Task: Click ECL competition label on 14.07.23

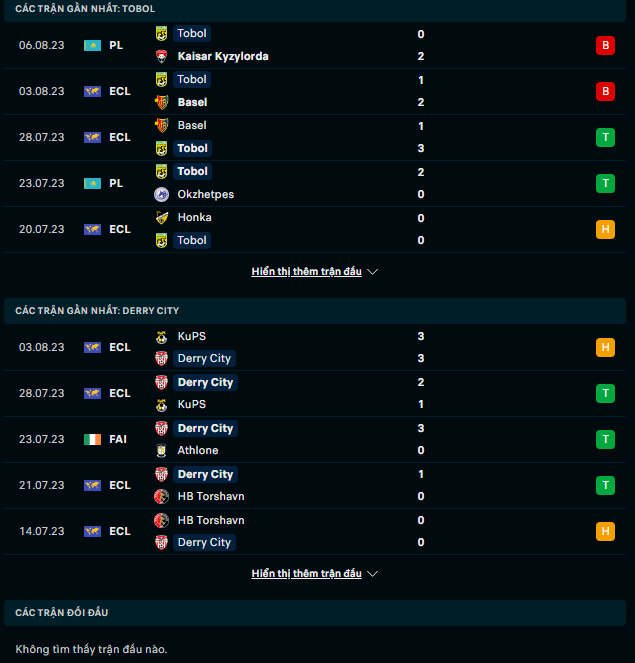Action: pos(120,531)
